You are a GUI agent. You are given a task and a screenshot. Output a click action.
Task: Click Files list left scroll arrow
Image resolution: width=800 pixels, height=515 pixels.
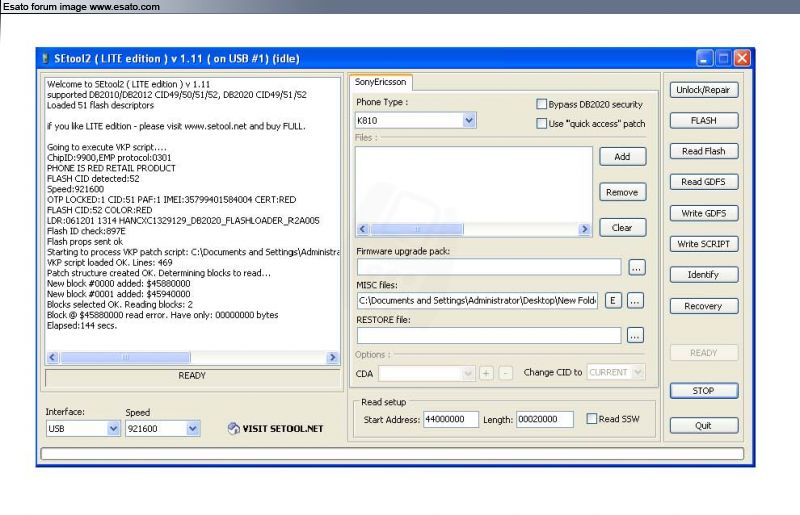tap(363, 229)
